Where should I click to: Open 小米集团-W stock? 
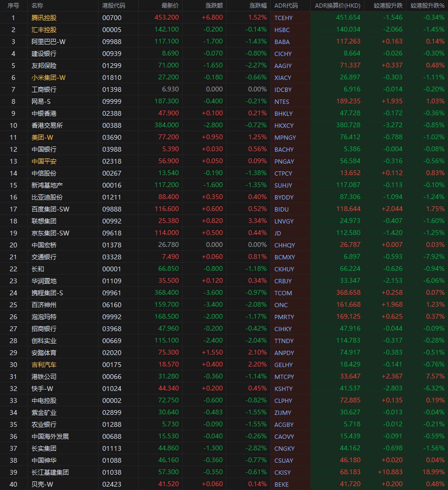point(48,78)
